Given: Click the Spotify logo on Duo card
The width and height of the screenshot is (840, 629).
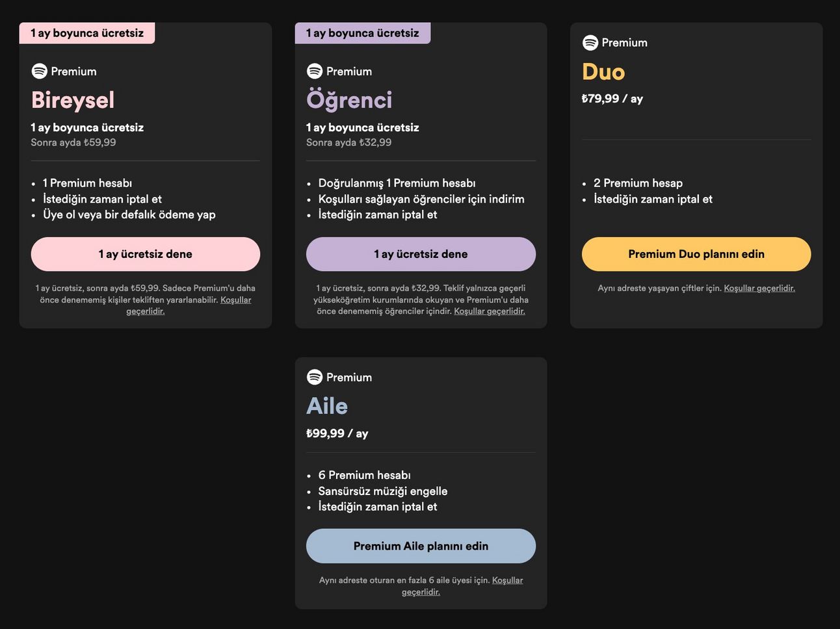Looking at the screenshot, I should [x=590, y=42].
